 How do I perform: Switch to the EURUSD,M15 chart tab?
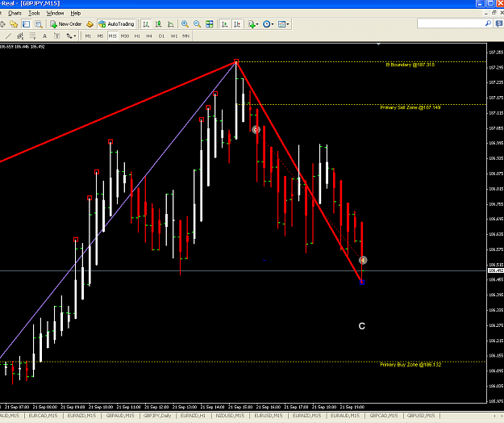coord(269,416)
